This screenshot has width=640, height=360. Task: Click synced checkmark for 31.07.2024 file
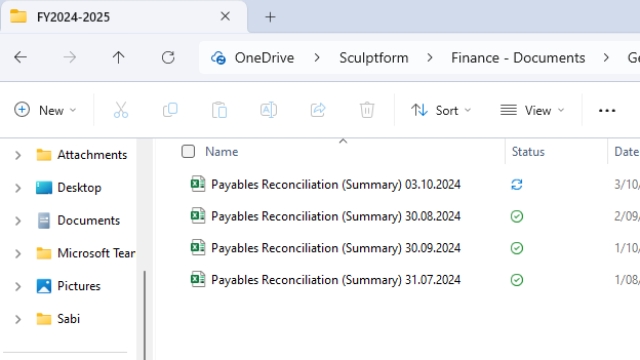pos(517,280)
